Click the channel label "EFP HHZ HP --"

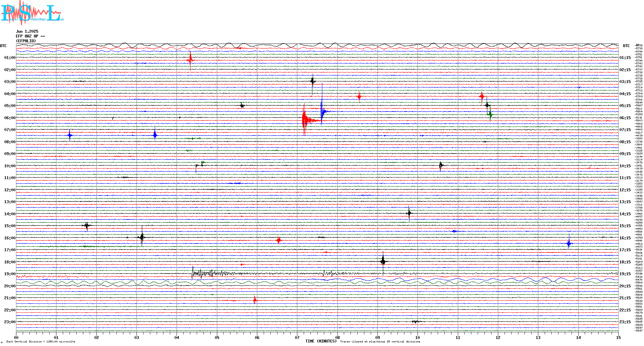pos(30,36)
